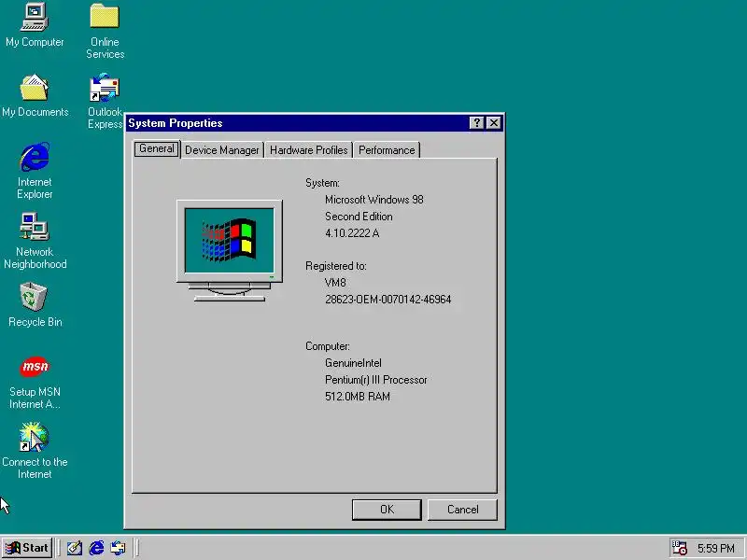Click the question mark help button
This screenshot has height=560, width=747.
point(476,123)
